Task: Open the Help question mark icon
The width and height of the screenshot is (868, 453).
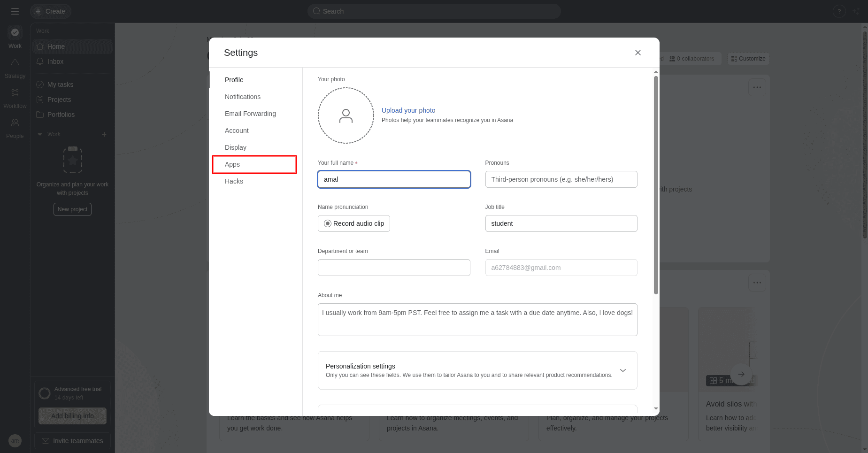Action: pyautogui.click(x=839, y=11)
